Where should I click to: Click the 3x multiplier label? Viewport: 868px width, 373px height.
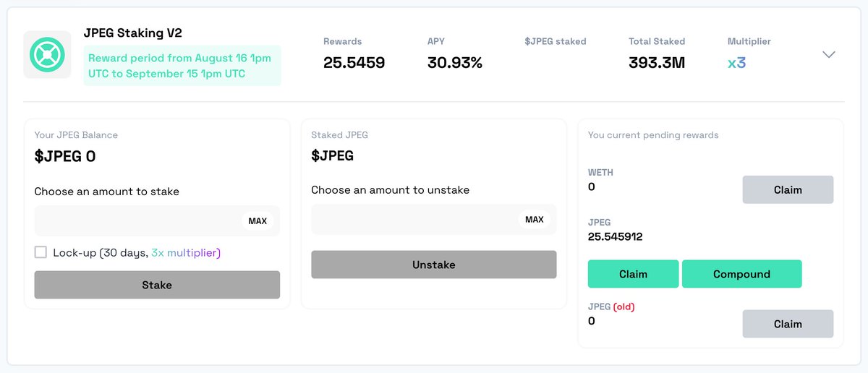pos(185,253)
